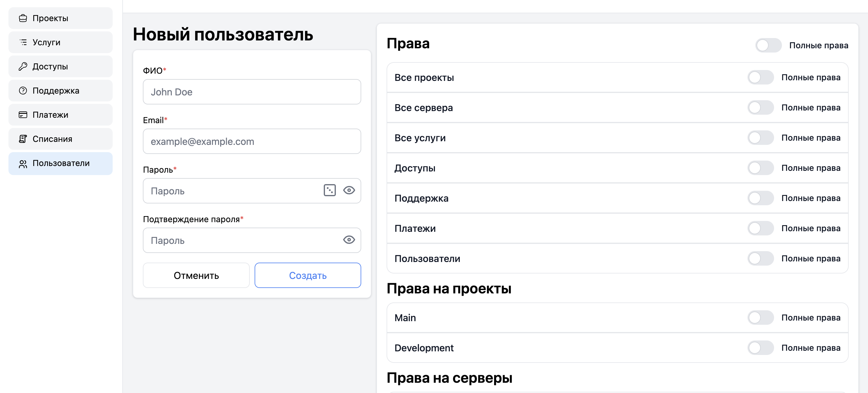This screenshot has width=868, height=393.
Task: Toggle full rights for Все проекты
Action: (x=760, y=78)
